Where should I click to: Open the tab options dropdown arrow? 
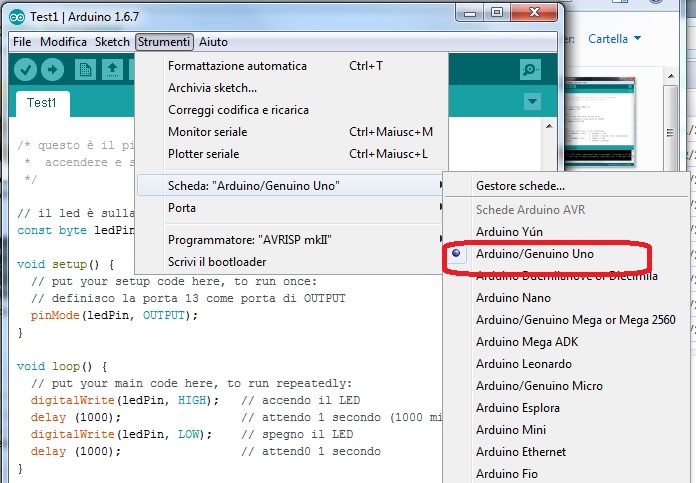pyautogui.click(x=532, y=102)
